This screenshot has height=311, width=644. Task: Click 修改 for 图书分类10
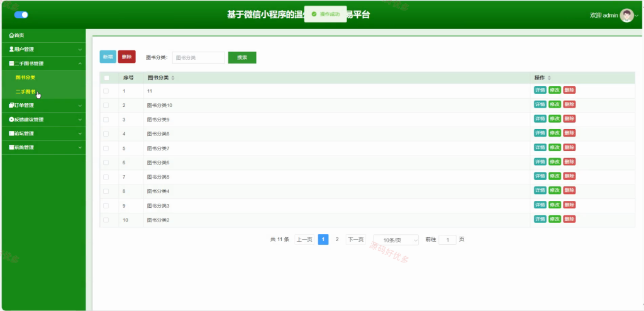pos(555,105)
